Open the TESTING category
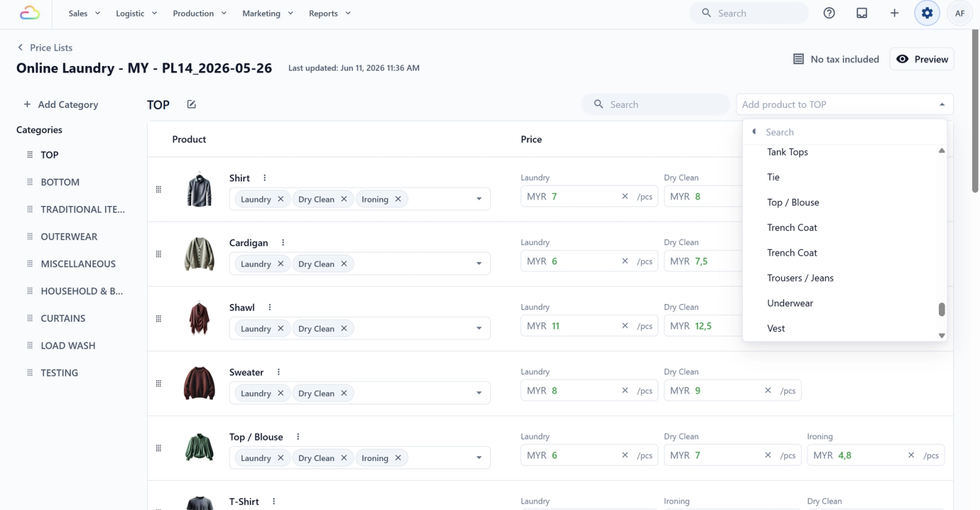The width and height of the screenshot is (980, 510). (x=59, y=373)
